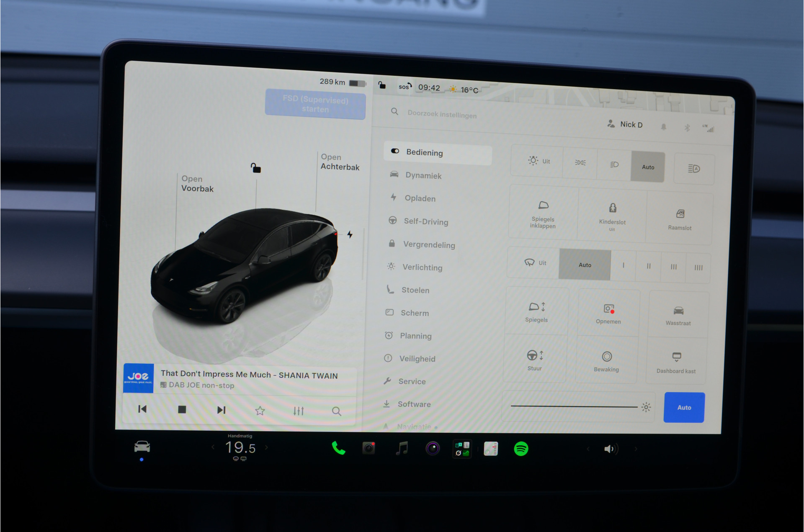Raise volume with right chevron
This screenshot has height=532, width=804.
(636, 449)
